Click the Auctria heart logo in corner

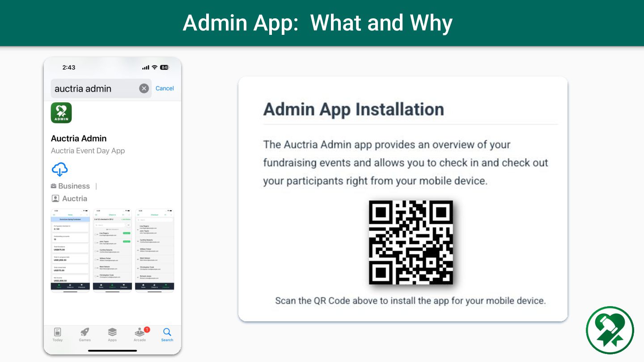coord(610,330)
